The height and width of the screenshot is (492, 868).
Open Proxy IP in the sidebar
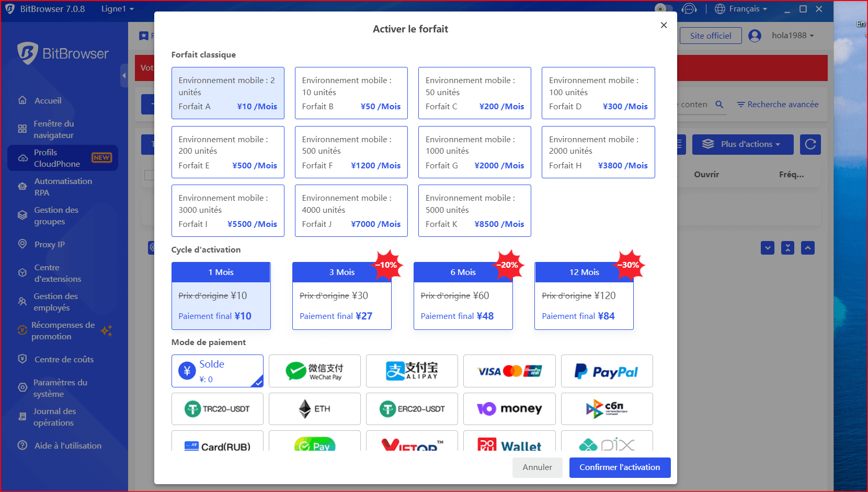[49, 245]
